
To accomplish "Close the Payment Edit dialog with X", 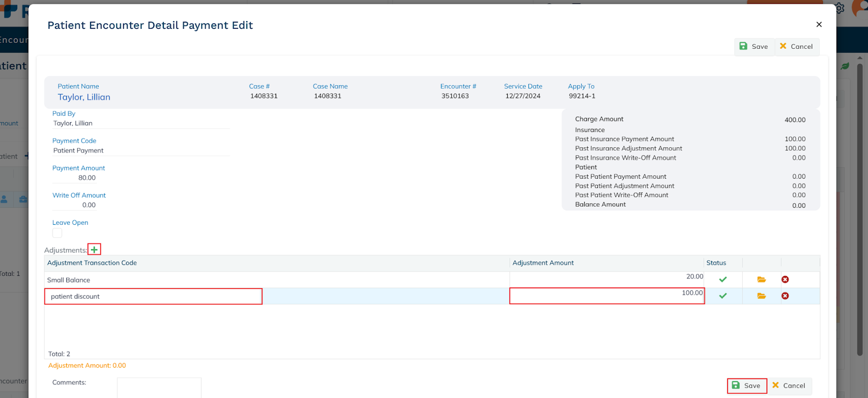I will [819, 24].
